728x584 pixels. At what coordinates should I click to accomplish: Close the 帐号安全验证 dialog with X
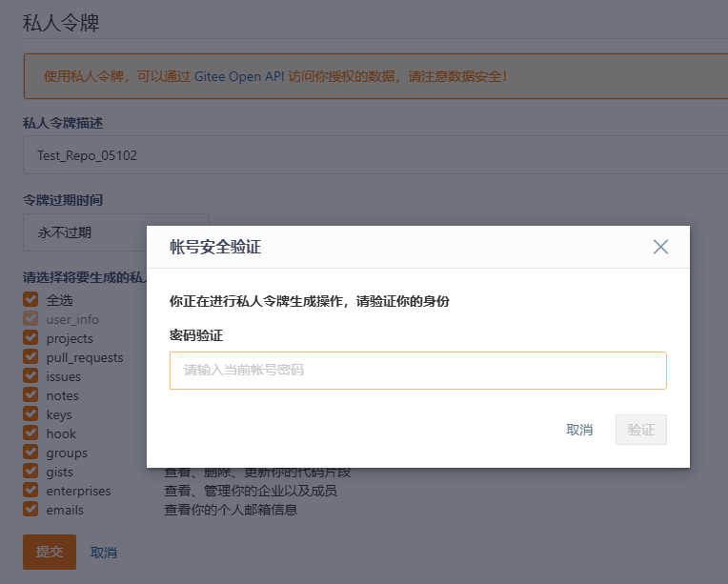(660, 247)
